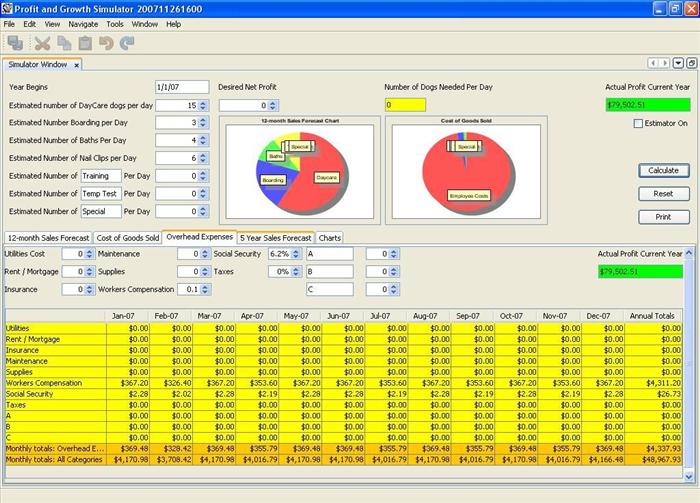This screenshot has height=503, width=700.
Task: Open the Charts tab
Action: [x=330, y=238]
